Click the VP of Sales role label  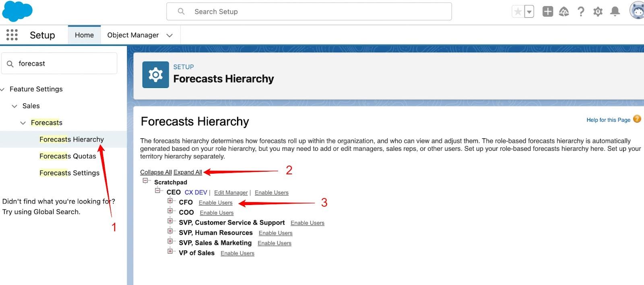point(196,253)
